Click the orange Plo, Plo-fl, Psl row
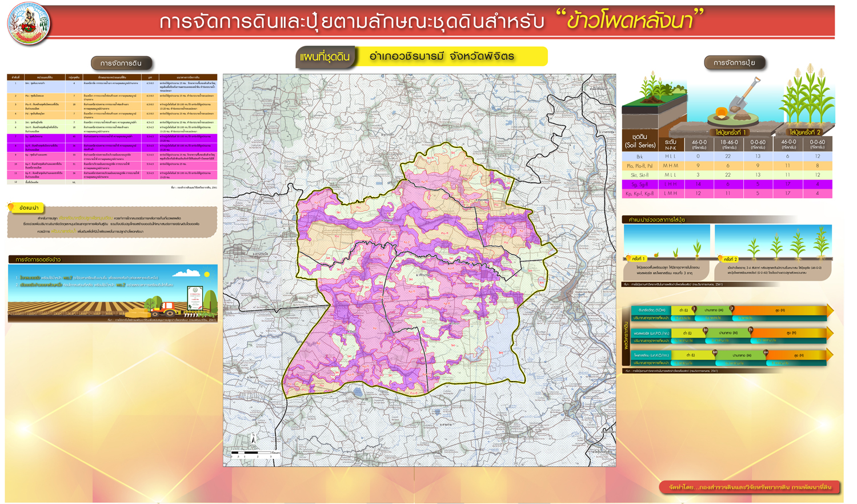857x504 pixels. click(727, 166)
